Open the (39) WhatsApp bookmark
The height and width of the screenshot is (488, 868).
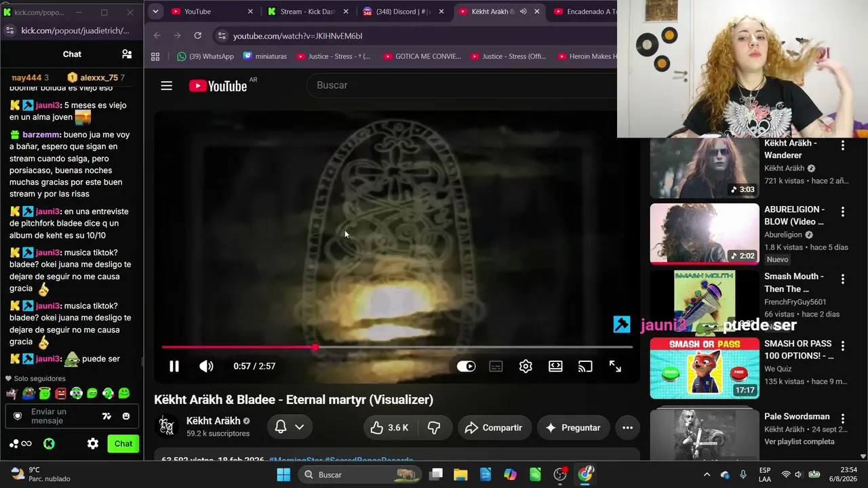(205, 56)
